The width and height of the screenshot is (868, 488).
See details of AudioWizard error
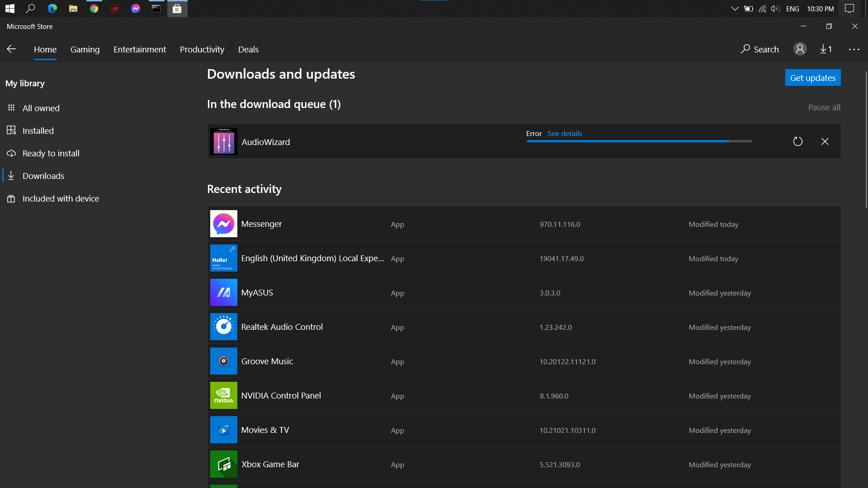(565, 133)
